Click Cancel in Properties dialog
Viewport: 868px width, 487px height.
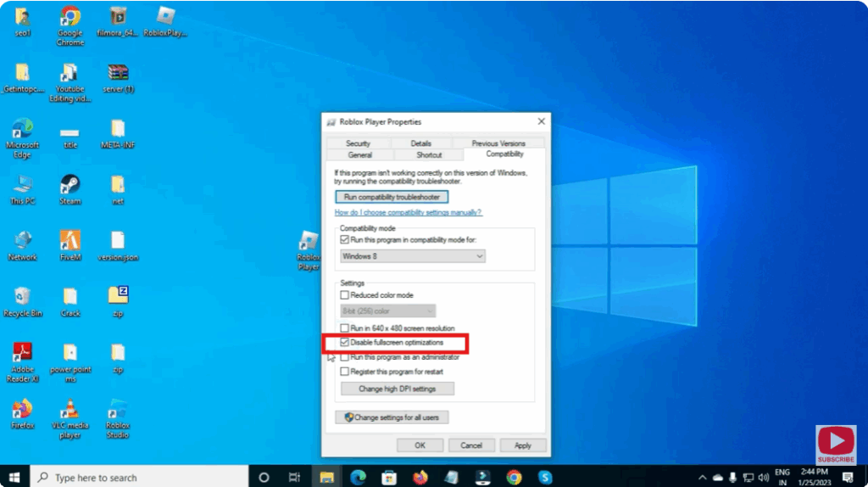pos(471,445)
